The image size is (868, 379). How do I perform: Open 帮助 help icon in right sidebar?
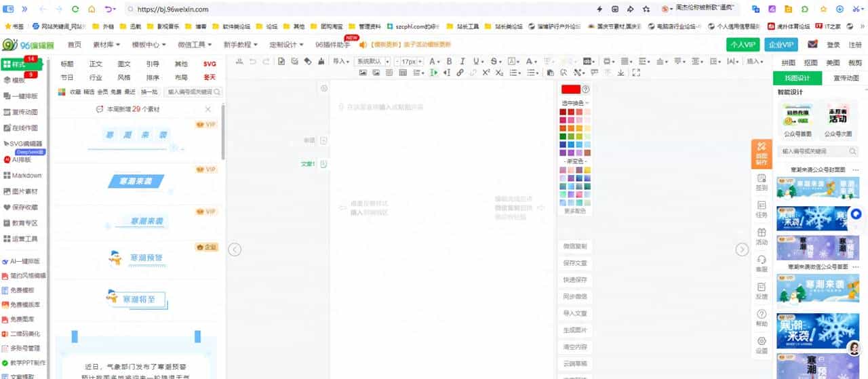coord(762,319)
